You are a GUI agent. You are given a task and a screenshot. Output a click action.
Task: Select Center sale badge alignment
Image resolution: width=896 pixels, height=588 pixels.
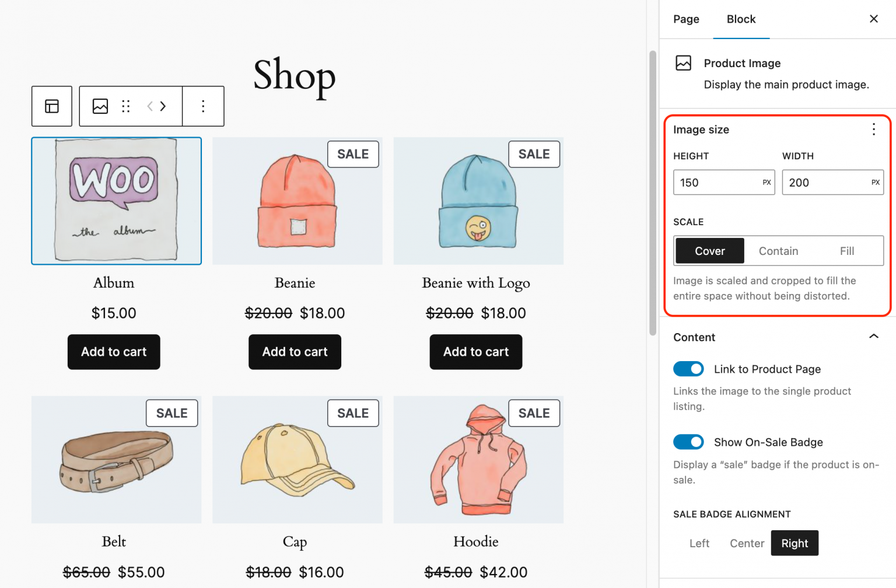747,543
